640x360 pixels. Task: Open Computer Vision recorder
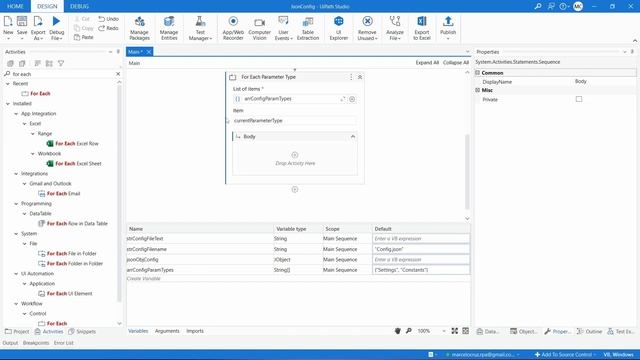click(260, 28)
